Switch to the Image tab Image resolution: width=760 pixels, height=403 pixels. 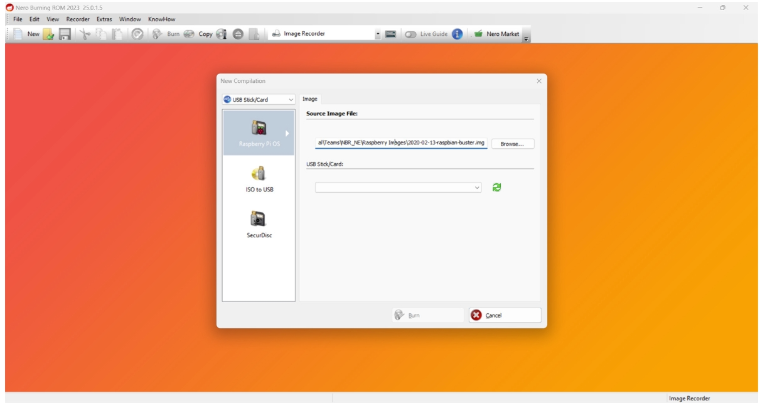click(310, 99)
